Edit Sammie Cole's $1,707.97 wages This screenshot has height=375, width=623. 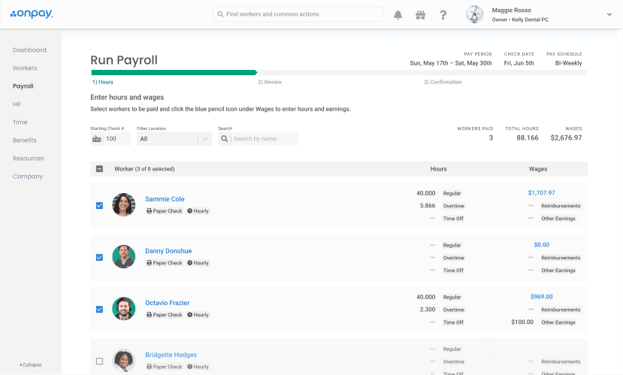coord(542,193)
